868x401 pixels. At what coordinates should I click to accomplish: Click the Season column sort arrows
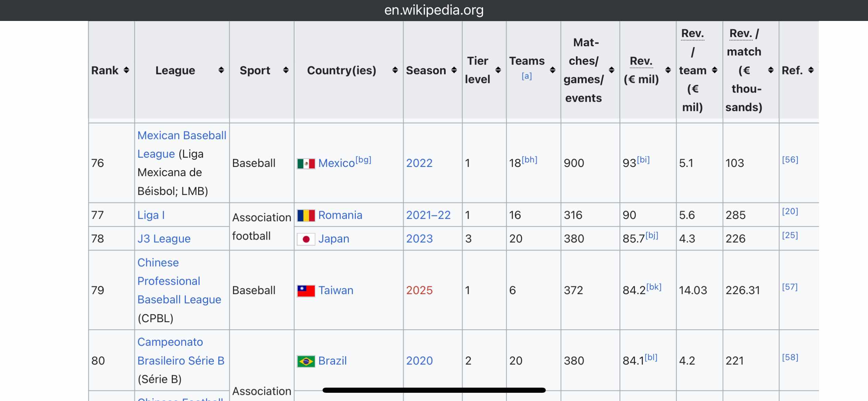tap(454, 70)
